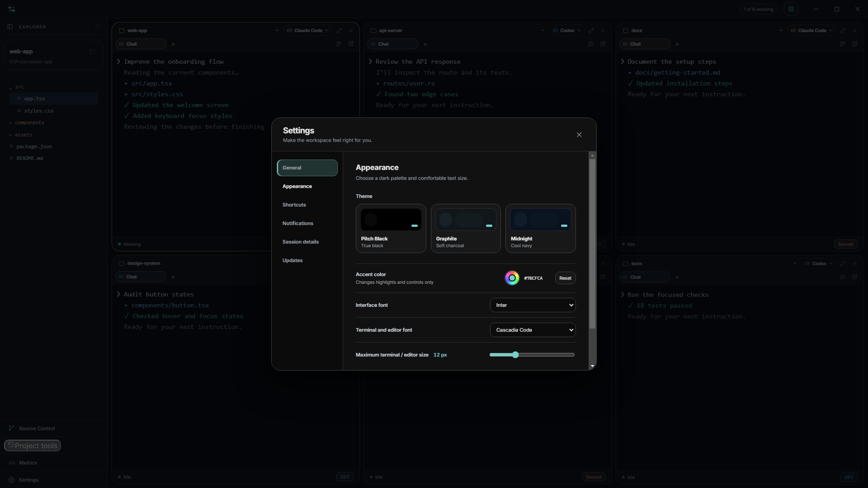Open the Notifications settings section
This screenshot has width=868, height=488.
click(307, 223)
